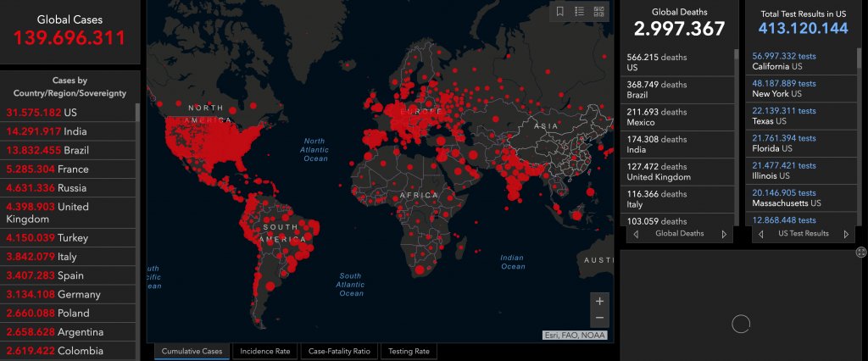Select the Case-Fatality Ratio tab
Image resolution: width=868 pixels, height=361 pixels.
[339, 351]
